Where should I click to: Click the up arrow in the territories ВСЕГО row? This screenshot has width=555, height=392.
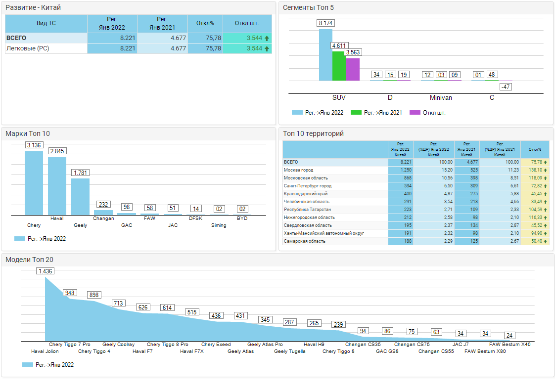pyautogui.click(x=546, y=162)
